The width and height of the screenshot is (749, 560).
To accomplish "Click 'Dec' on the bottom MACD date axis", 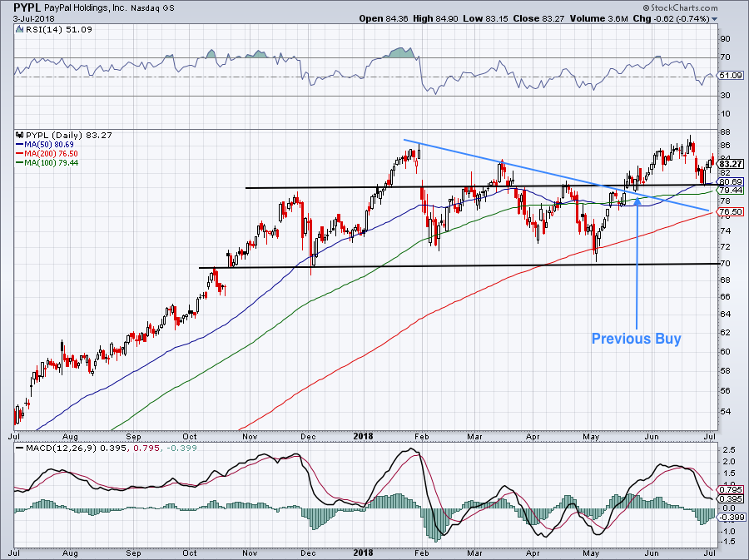I will [308, 553].
